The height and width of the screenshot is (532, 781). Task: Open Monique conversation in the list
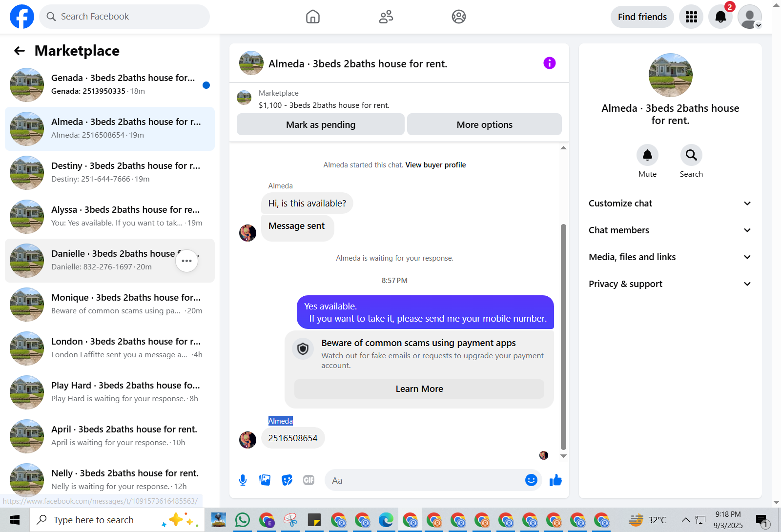pyautogui.click(x=110, y=305)
